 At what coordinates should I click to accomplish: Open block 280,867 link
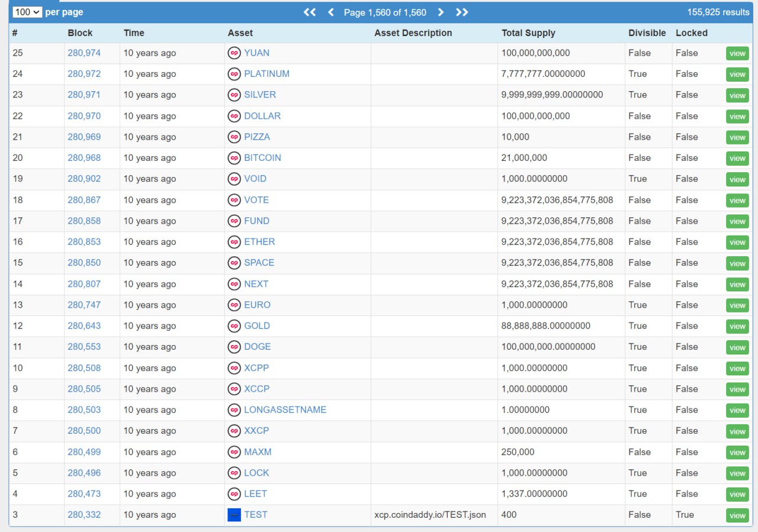(x=84, y=200)
